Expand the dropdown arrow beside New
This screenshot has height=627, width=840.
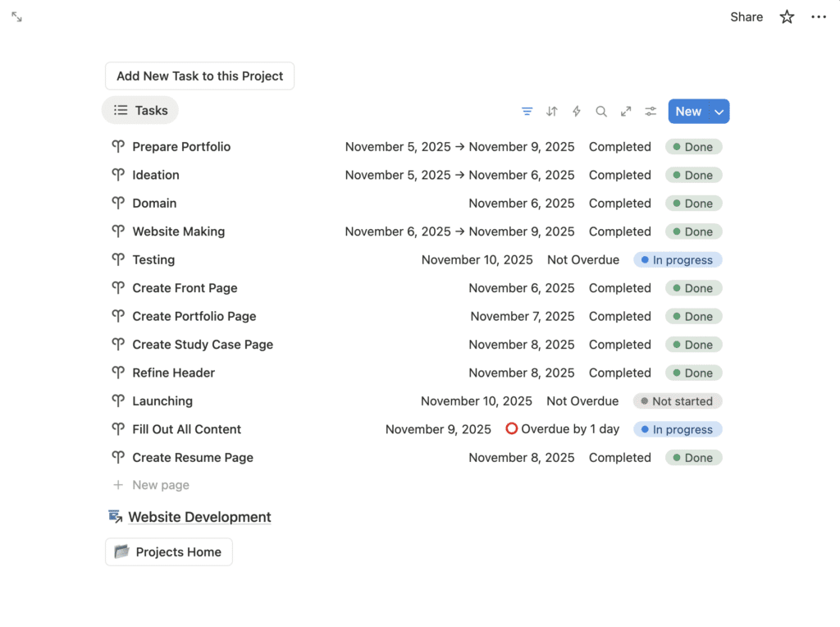click(x=719, y=112)
